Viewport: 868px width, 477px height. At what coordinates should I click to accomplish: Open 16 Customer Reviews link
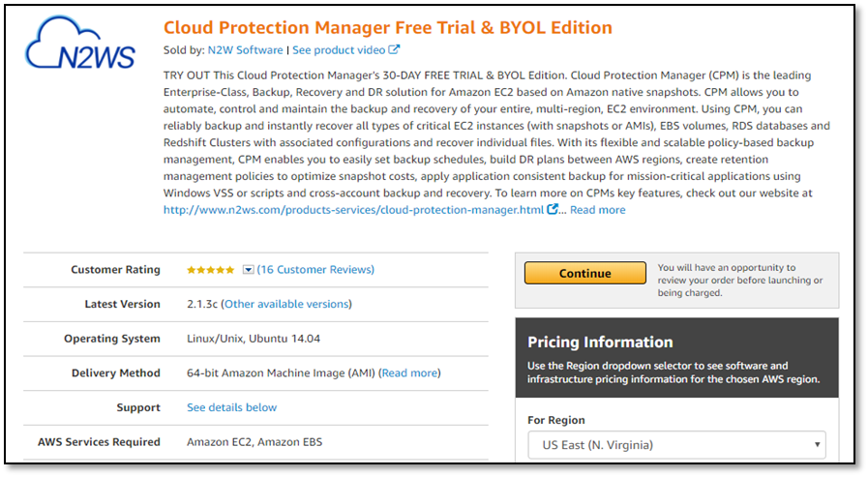pyautogui.click(x=315, y=270)
